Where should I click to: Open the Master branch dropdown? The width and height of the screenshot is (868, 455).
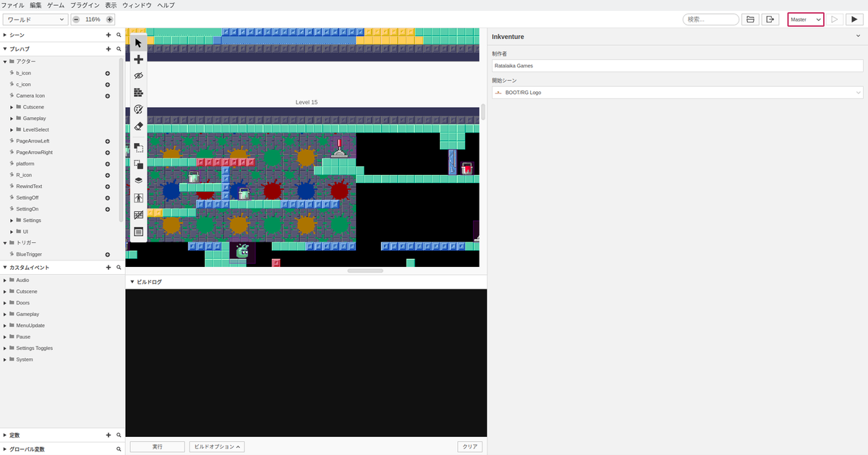pos(806,20)
